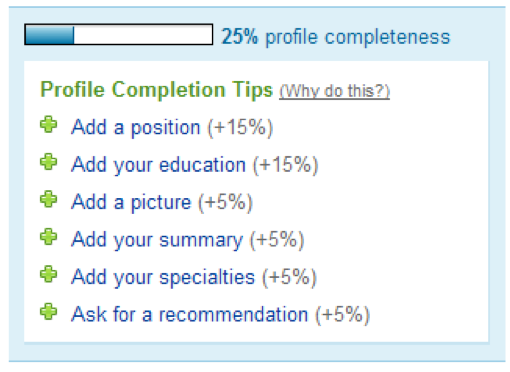This screenshot has height=372, width=510.
Task: Select the Add your summary link
Action: click(157, 239)
